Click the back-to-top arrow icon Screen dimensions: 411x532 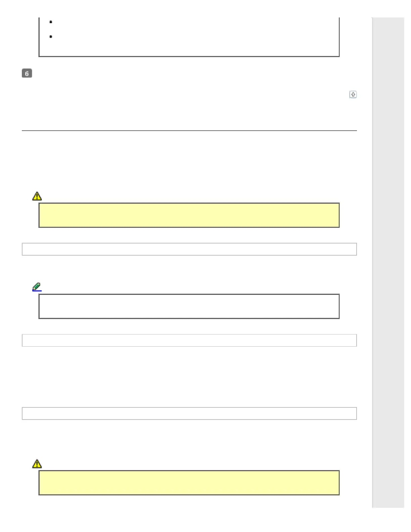pos(353,94)
